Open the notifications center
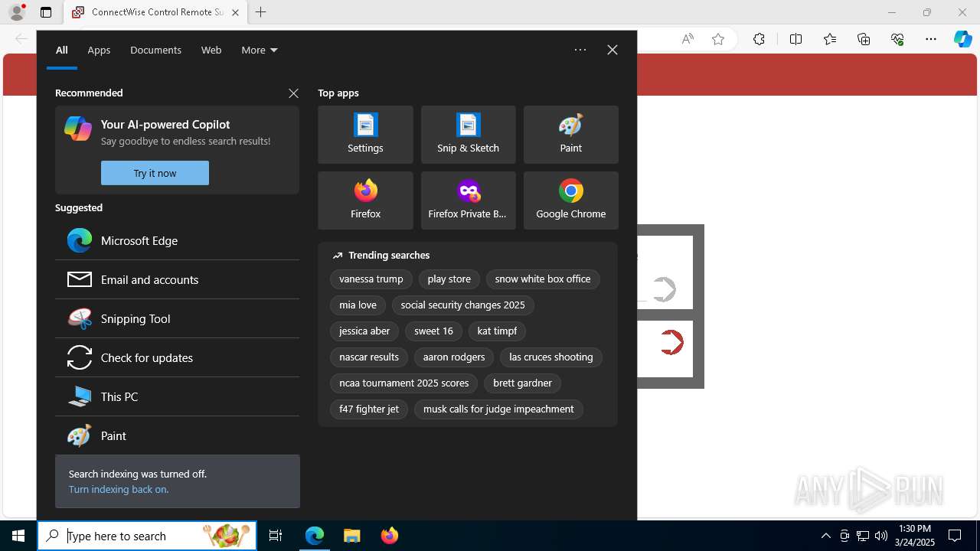 pyautogui.click(x=955, y=536)
